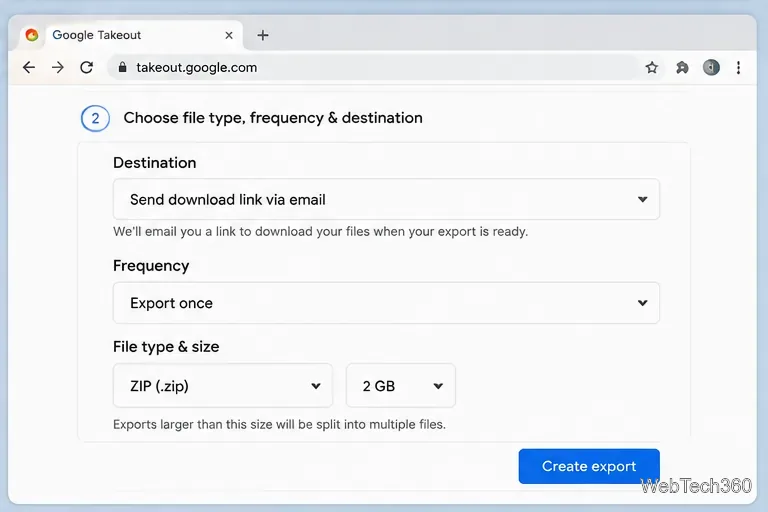View site info via the lock icon

122,67
